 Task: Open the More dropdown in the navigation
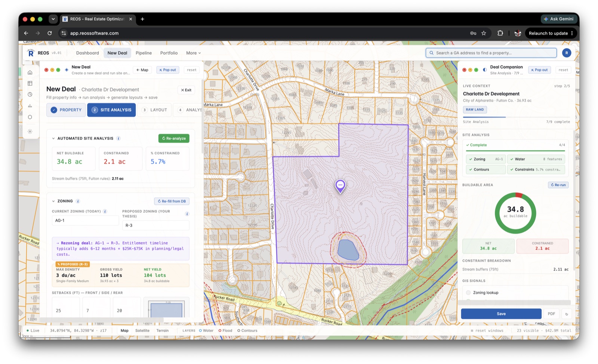[193, 53]
